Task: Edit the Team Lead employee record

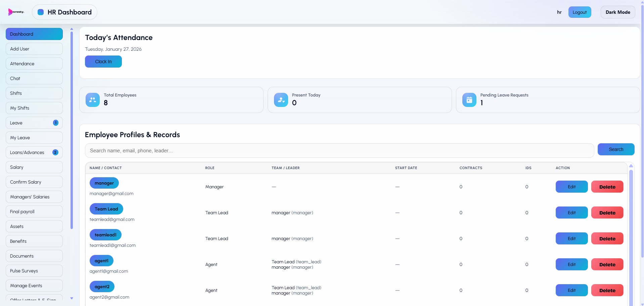Action: (x=571, y=212)
